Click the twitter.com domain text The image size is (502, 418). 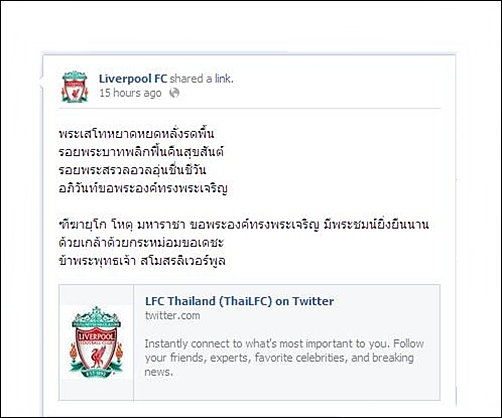pos(172,315)
